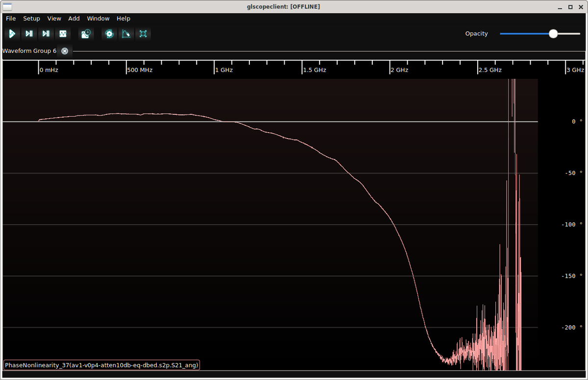Click the Opacity slider handle

click(553, 34)
